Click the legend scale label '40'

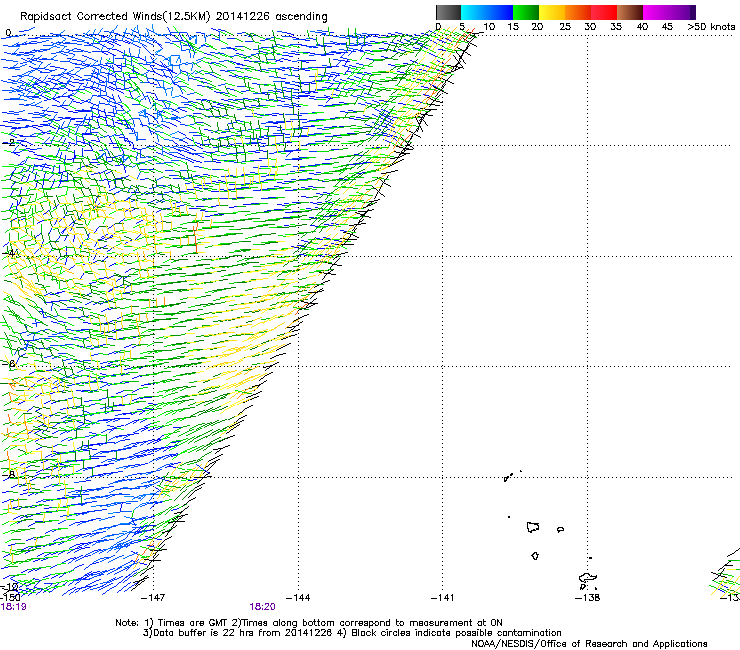click(x=642, y=27)
